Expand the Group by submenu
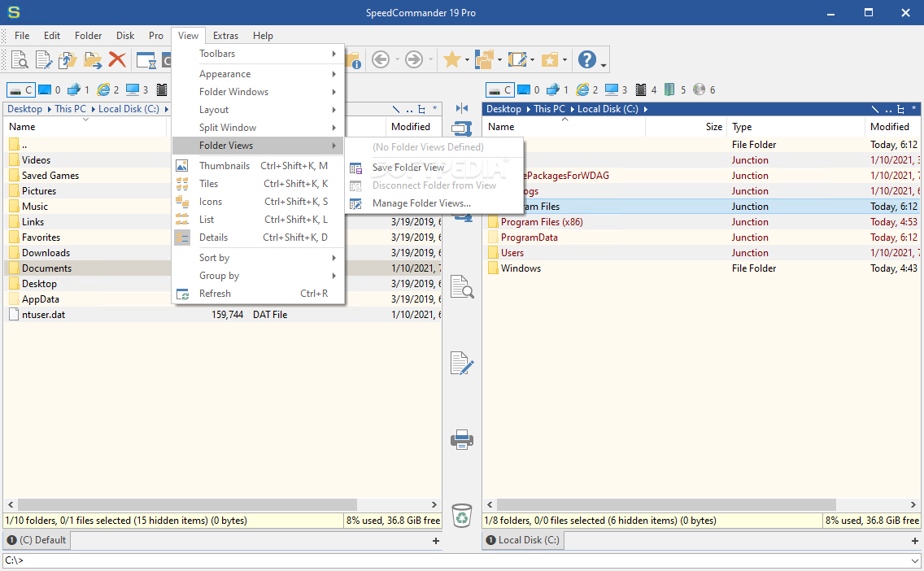Image resolution: width=924 pixels, height=571 pixels. coord(258,276)
